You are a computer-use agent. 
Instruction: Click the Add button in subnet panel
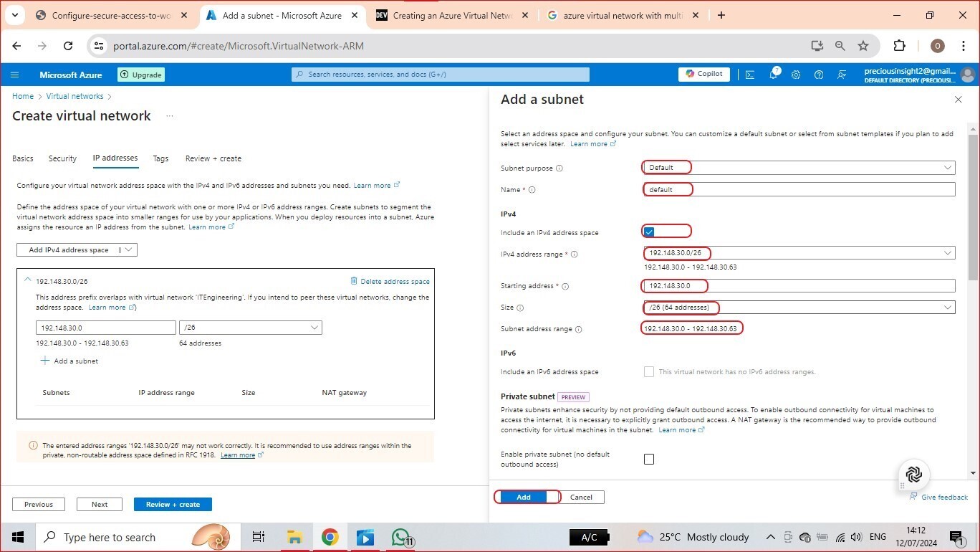(x=524, y=497)
